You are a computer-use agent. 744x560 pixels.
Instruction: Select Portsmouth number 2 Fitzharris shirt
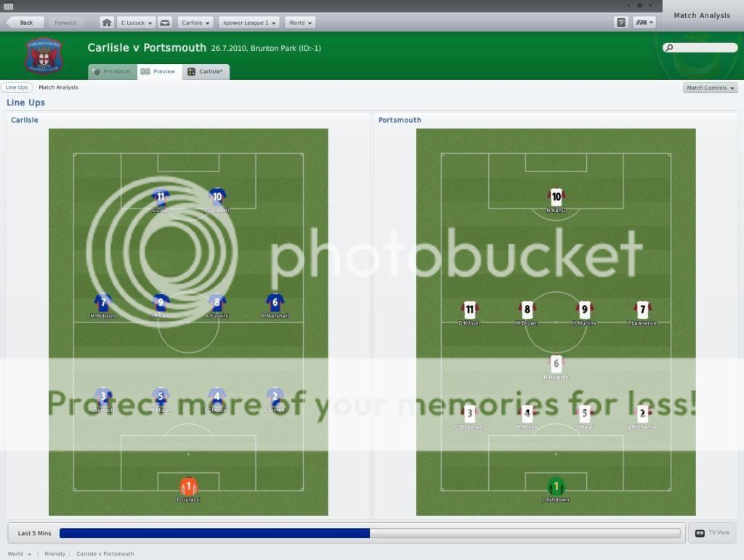[642, 413]
